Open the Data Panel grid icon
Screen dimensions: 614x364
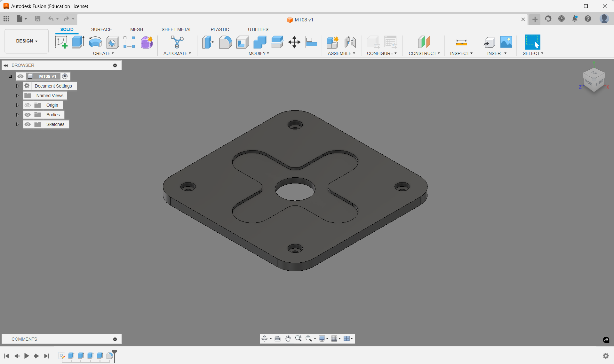point(6,19)
